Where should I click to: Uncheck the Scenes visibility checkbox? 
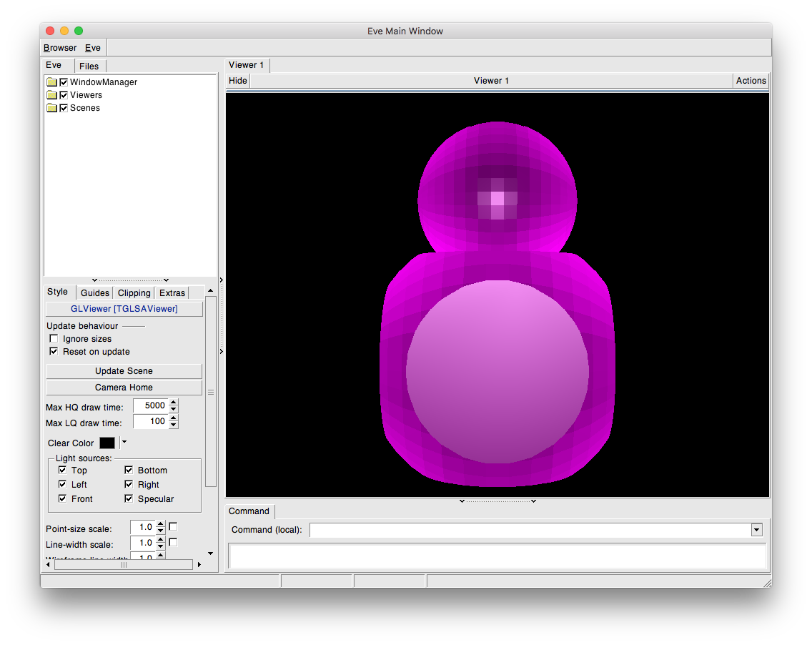[x=64, y=108]
